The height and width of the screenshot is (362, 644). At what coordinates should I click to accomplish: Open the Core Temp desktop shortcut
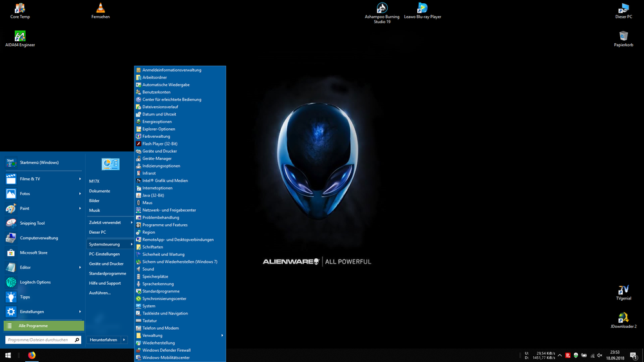click(x=20, y=9)
